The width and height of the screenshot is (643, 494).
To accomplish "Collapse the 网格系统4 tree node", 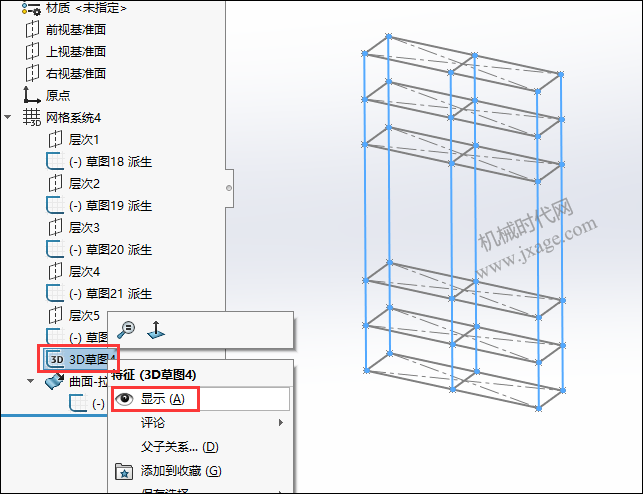I will (x=8, y=117).
